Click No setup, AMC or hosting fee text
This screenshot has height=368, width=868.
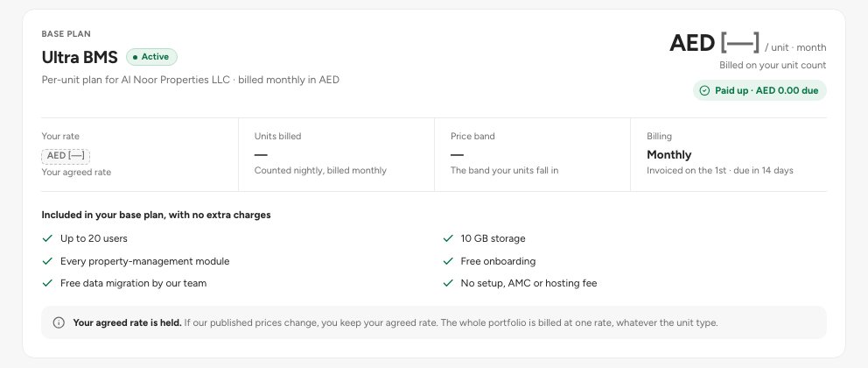click(528, 283)
